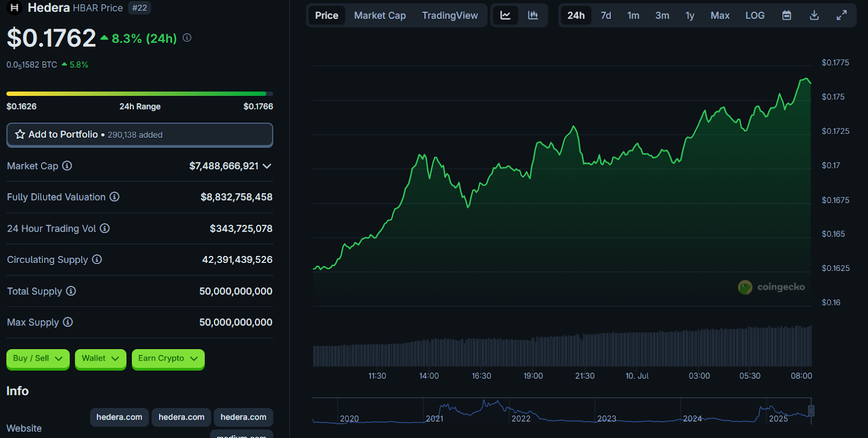The image size is (868, 438).
Task: Select the TradingView chart tab
Action: (450, 15)
